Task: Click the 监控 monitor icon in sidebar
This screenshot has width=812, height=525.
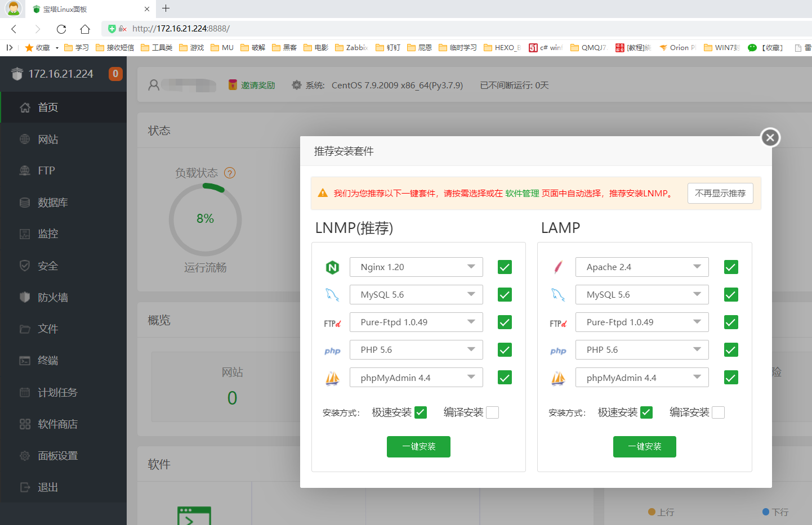Action: tap(25, 234)
